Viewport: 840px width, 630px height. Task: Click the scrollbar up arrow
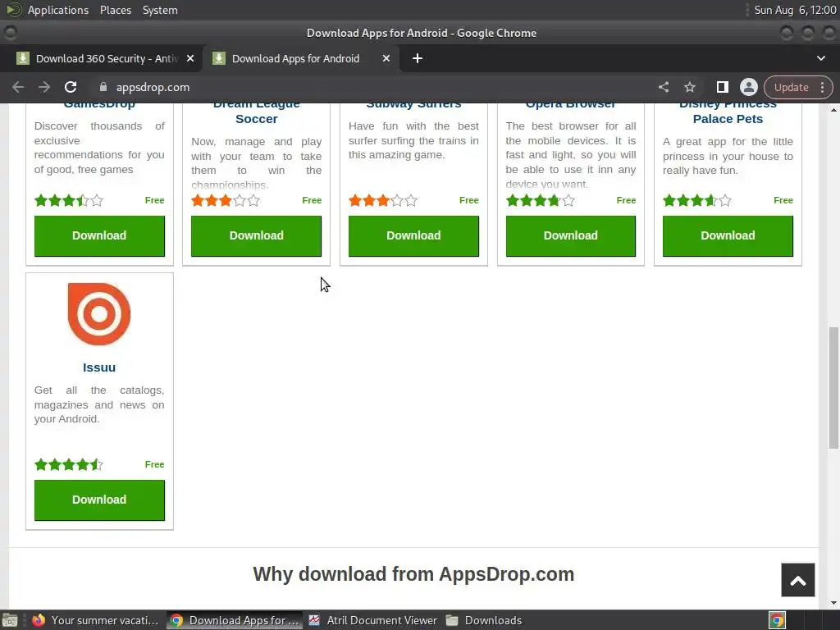(833, 109)
